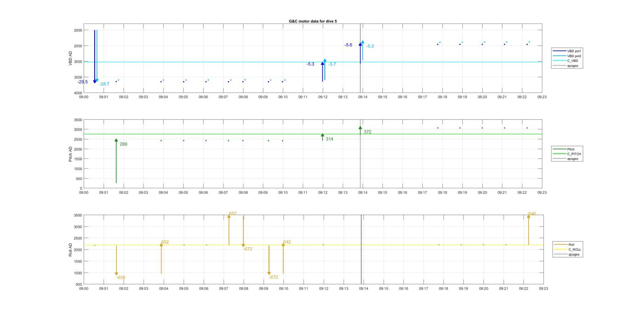Click the "269" pitch value label

123,144
